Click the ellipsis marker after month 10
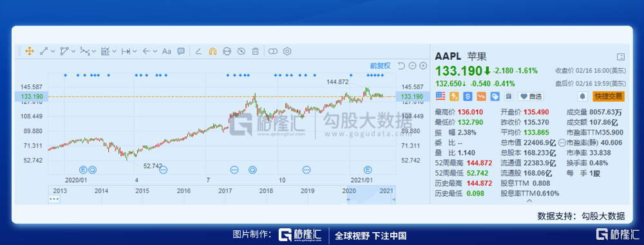The width and height of the screenshot is (644, 245). click(306, 169)
